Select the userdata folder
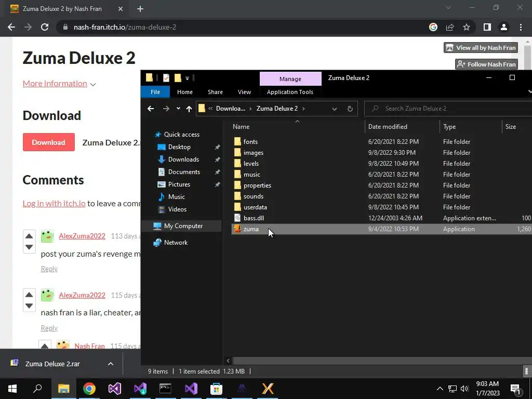 click(x=255, y=207)
